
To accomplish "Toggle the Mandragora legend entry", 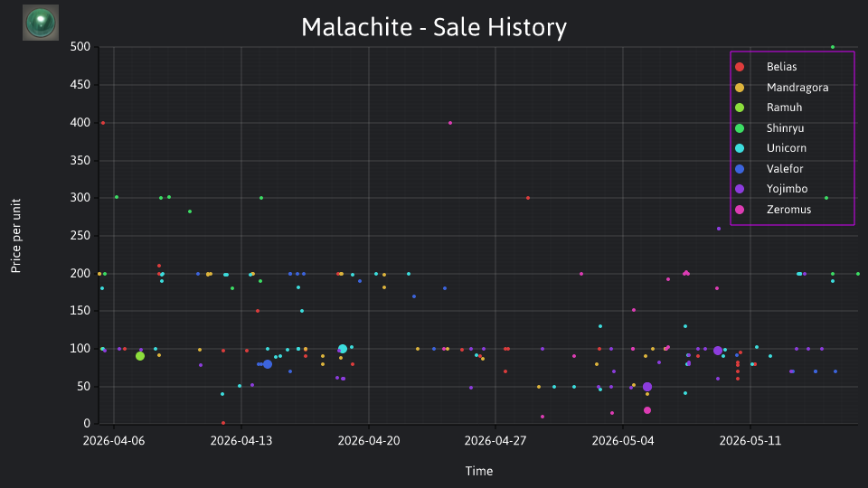I will point(797,88).
